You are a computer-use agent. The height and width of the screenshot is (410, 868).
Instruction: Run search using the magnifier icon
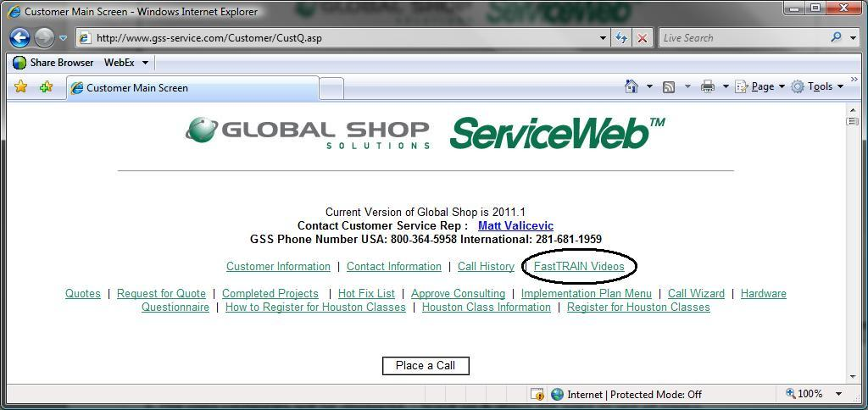click(x=837, y=37)
